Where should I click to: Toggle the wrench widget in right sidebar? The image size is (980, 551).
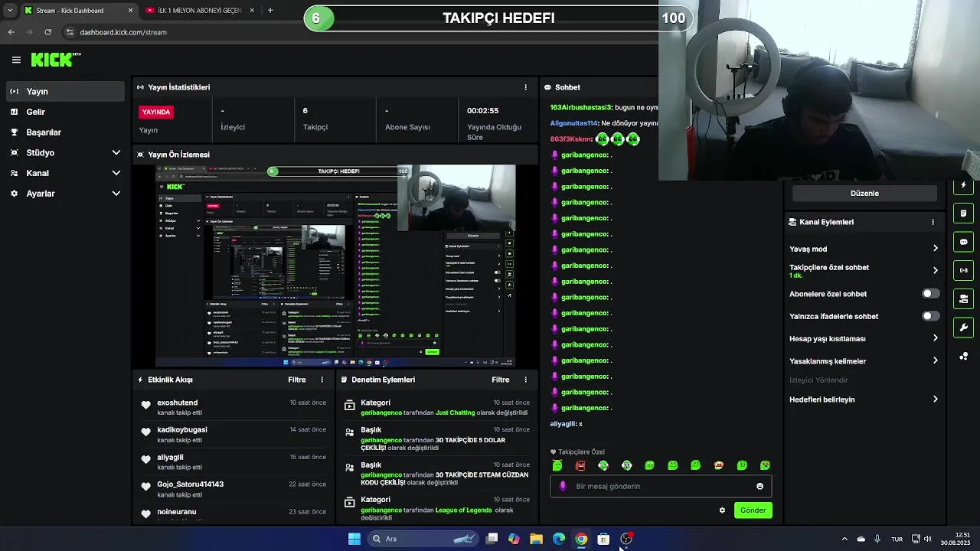click(963, 328)
